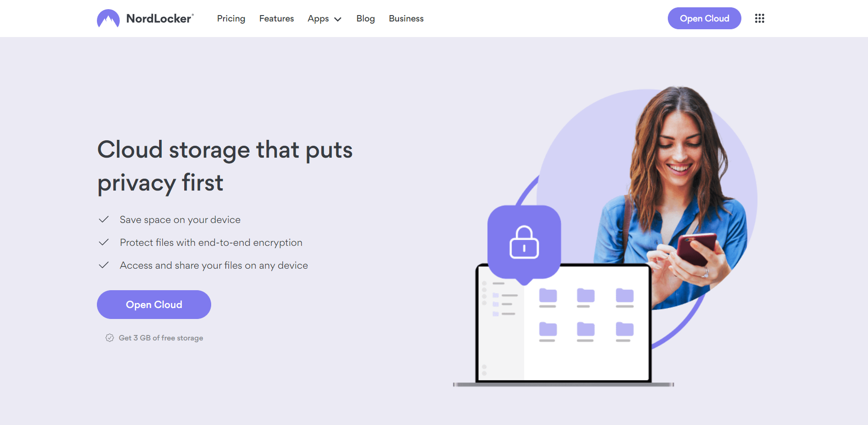Open the Business page link
The height and width of the screenshot is (425, 868).
[x=406, y=19]
